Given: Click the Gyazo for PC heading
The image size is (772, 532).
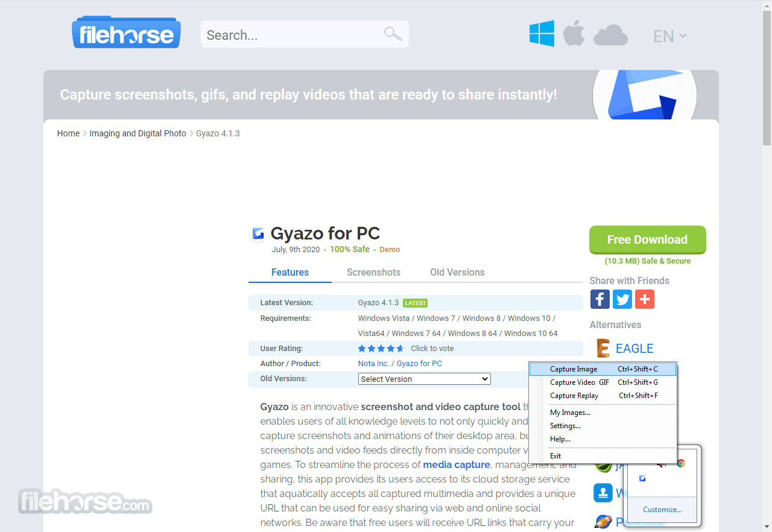Looking at the screenshot, I should (325, 233).
